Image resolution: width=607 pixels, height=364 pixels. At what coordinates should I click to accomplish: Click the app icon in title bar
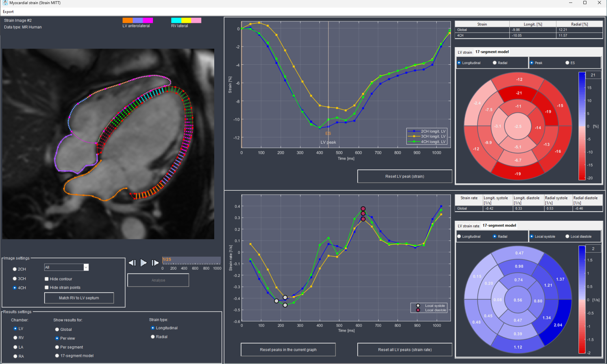pyautogui.click(x=5, y=3)
